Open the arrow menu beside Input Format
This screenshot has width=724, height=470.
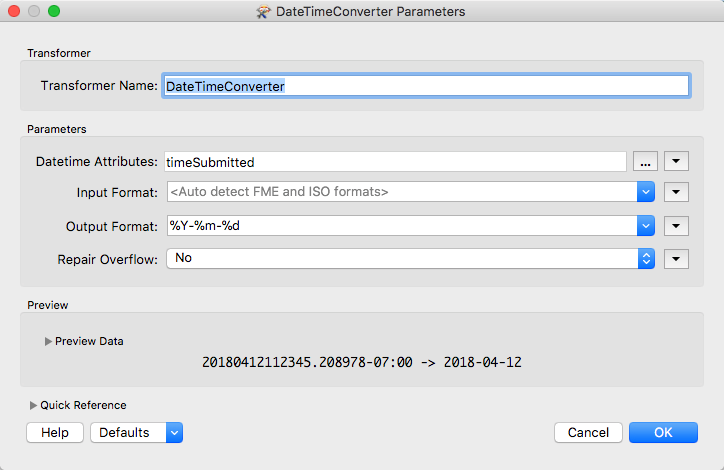pyautogui.click(x=677, y=192)
